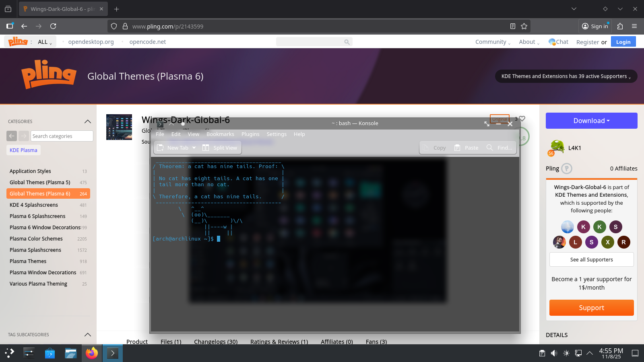Screen dimensions: 644x362
Task: Select Plasma Window Decorations category
Action: coord(48,272)
